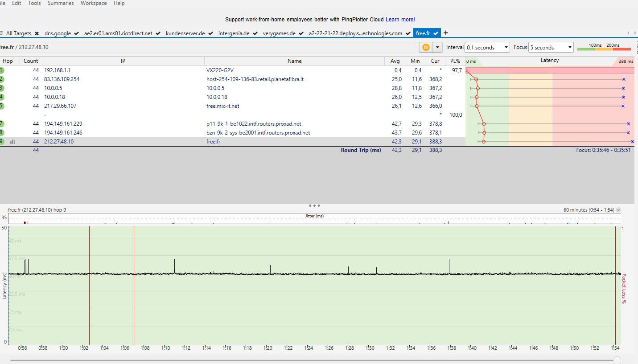Sort by the Avg column header
The width and height of the screenshot is (638, 364).
pyautogui.click(x=395, y=61)
